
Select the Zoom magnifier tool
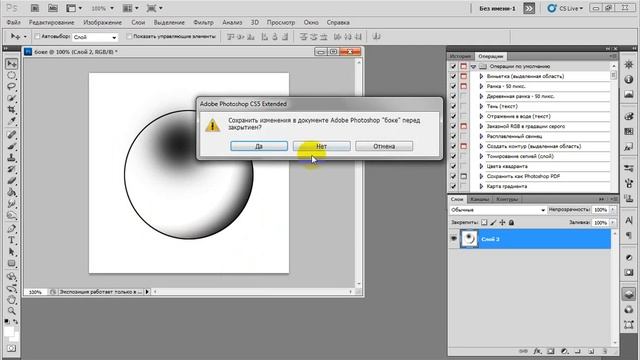coord(11,311)
